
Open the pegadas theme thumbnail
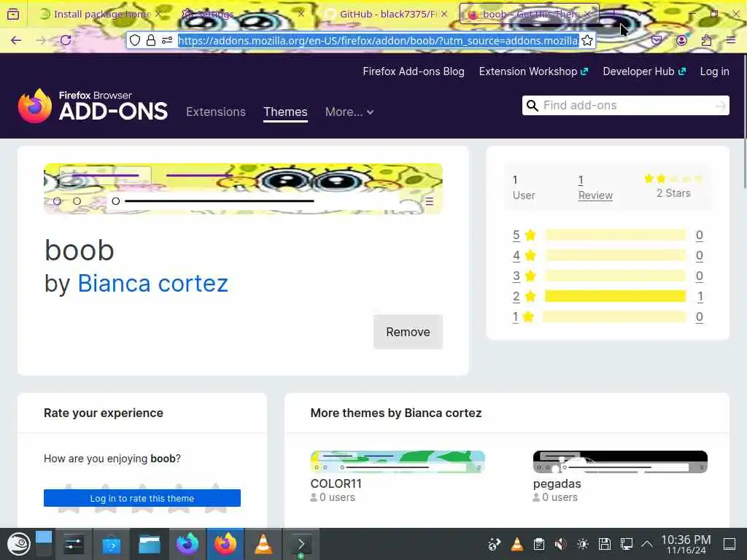tap(620, 462)
